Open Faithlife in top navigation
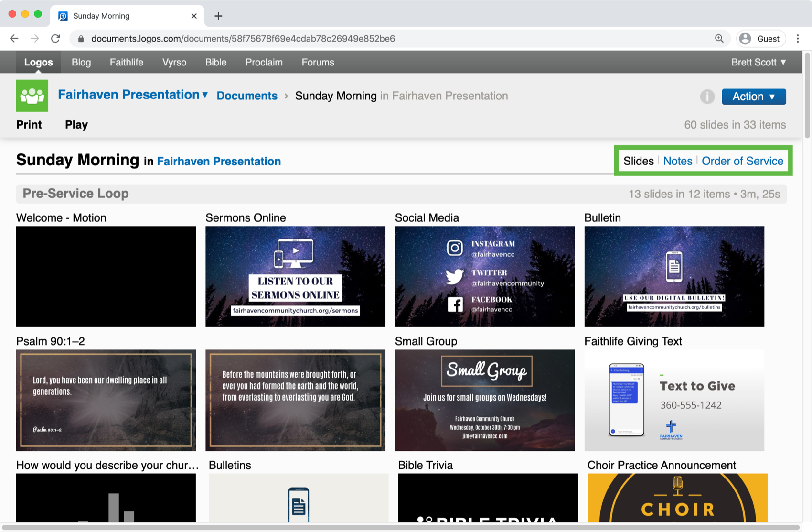Image resolution: width=812 pixels, height=532 pixels. click(127, 62)
